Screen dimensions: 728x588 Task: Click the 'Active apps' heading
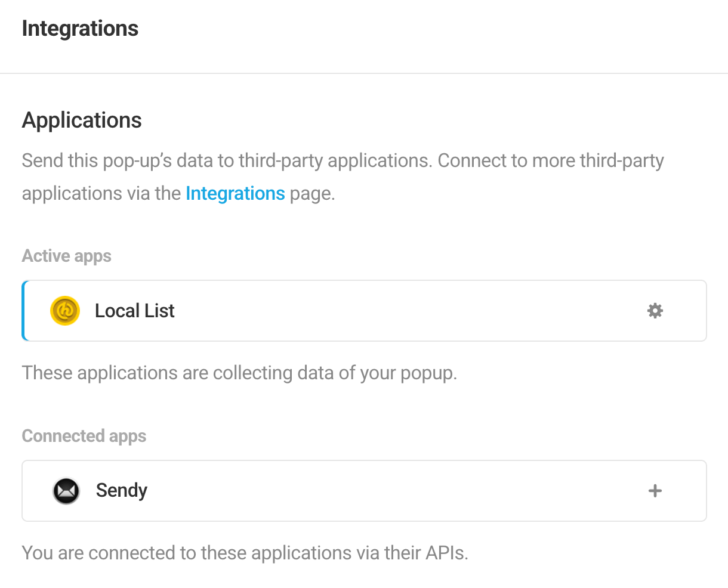(67, 256)
